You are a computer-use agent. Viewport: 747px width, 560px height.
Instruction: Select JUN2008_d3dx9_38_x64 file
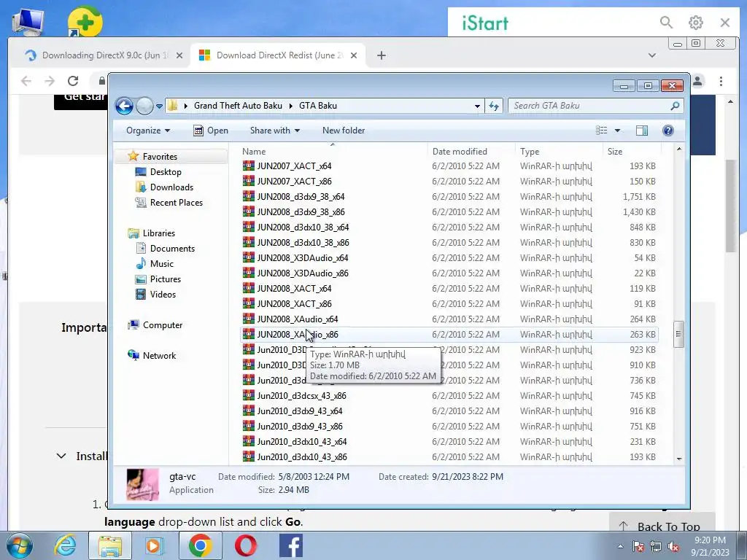click(x=301, y=197)
